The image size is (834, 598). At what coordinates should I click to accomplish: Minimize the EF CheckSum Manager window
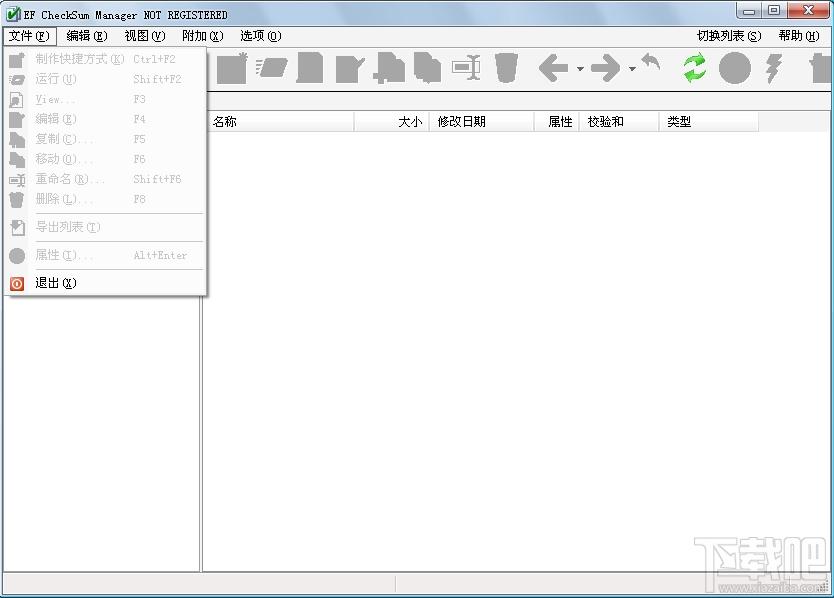click(x=749, y=11)
